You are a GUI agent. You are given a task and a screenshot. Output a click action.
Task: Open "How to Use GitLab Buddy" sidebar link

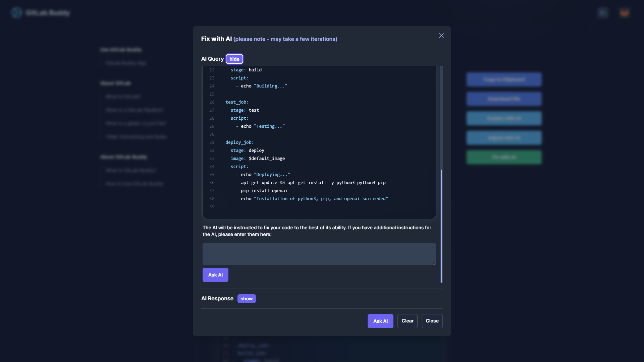(134, 184)
